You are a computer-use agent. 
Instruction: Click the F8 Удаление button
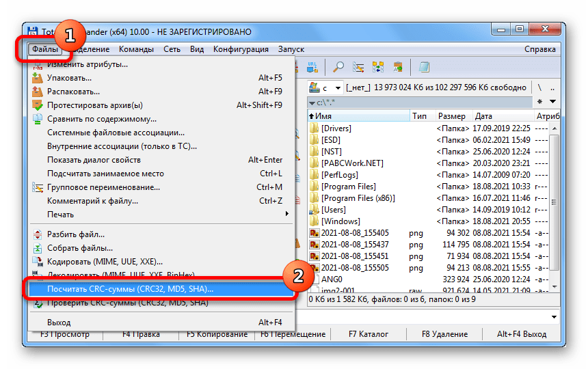click(x=444, y=334)
